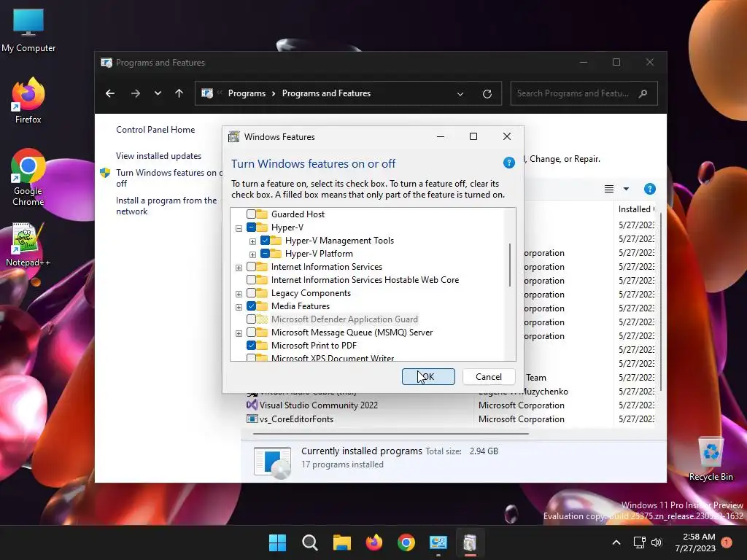Select the Control Panel taskbar icon
The height and width of the screenshot is (560, 747).
click(438, 542)
